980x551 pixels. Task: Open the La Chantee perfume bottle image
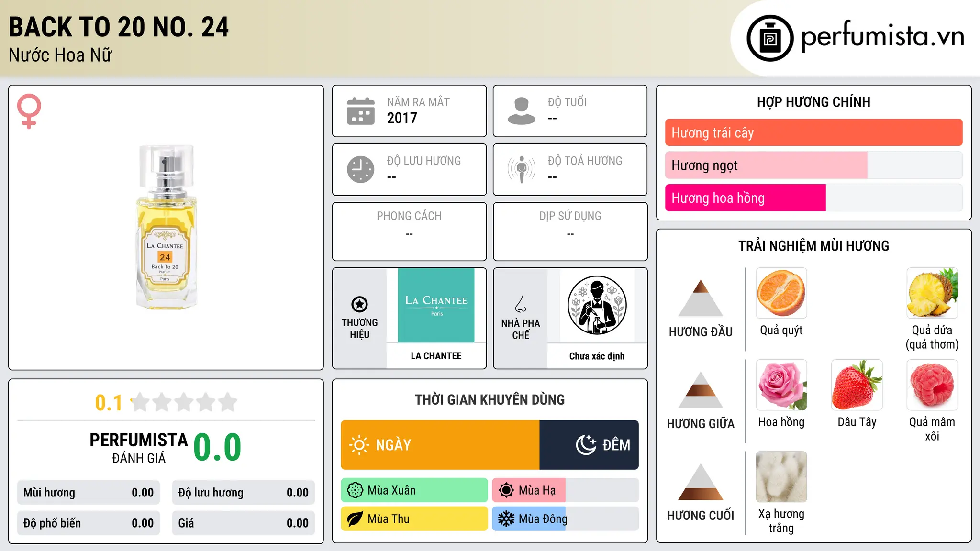click(x=166, y=227)
